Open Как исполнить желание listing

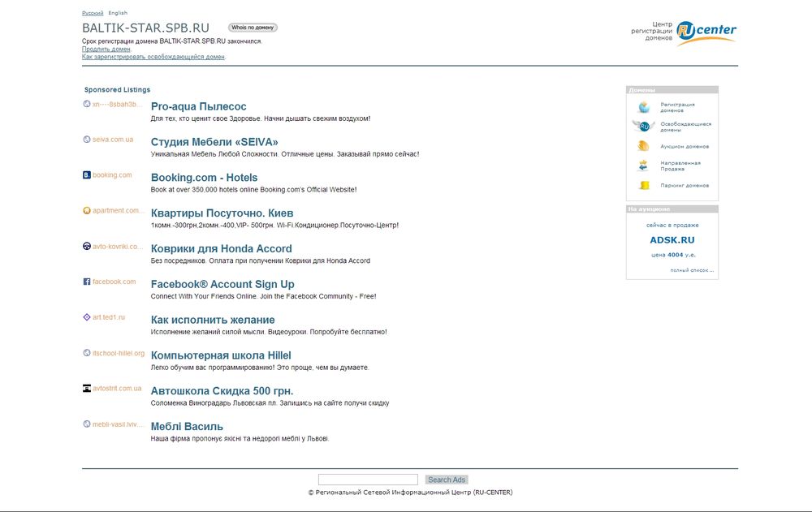213,320
